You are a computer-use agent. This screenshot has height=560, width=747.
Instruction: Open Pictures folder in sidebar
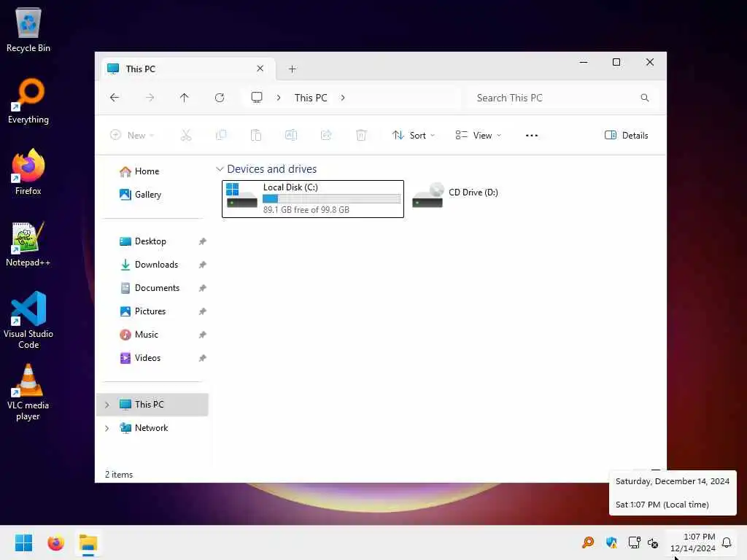click(150, 311)
